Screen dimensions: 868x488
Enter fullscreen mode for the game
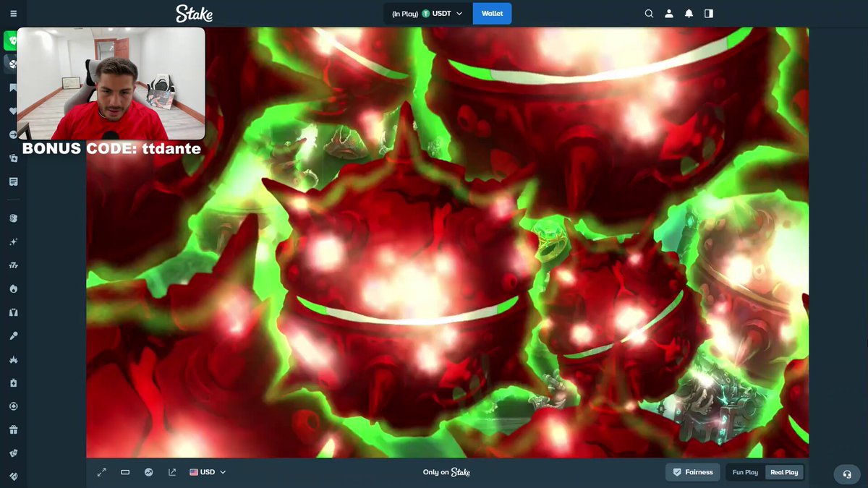click(102, 472)
